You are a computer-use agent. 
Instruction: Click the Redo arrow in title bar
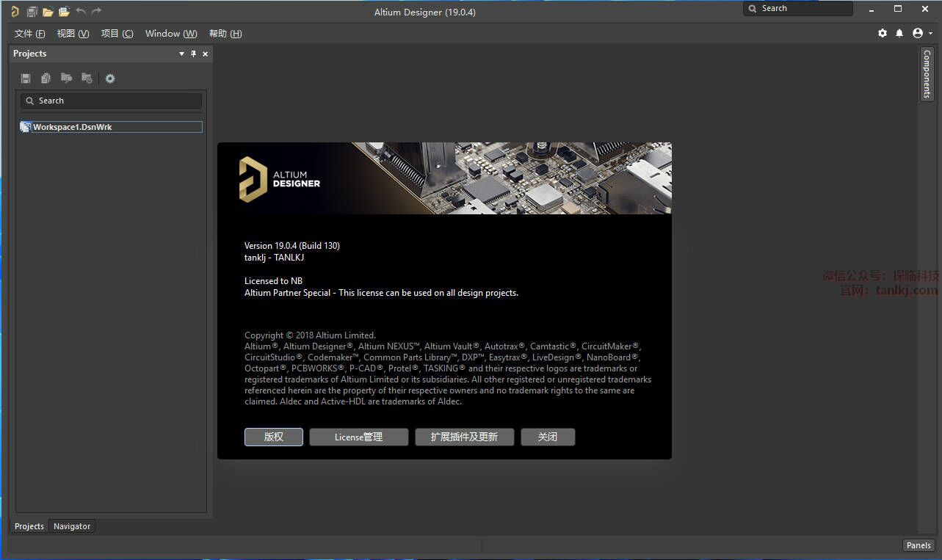[x=97, y=11]
